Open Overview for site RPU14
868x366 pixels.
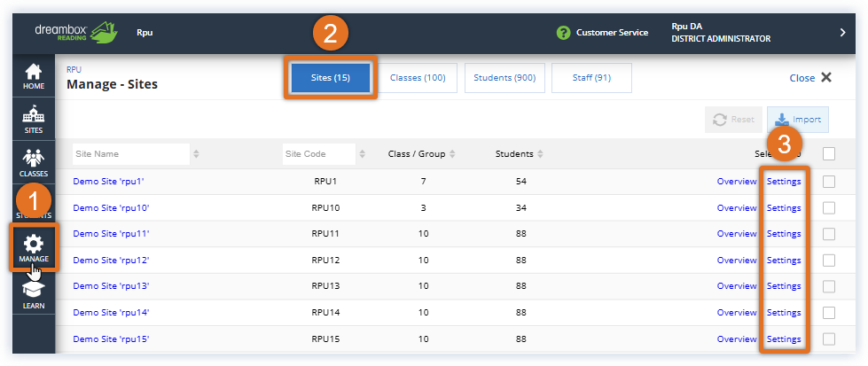[x=737, y=312]
